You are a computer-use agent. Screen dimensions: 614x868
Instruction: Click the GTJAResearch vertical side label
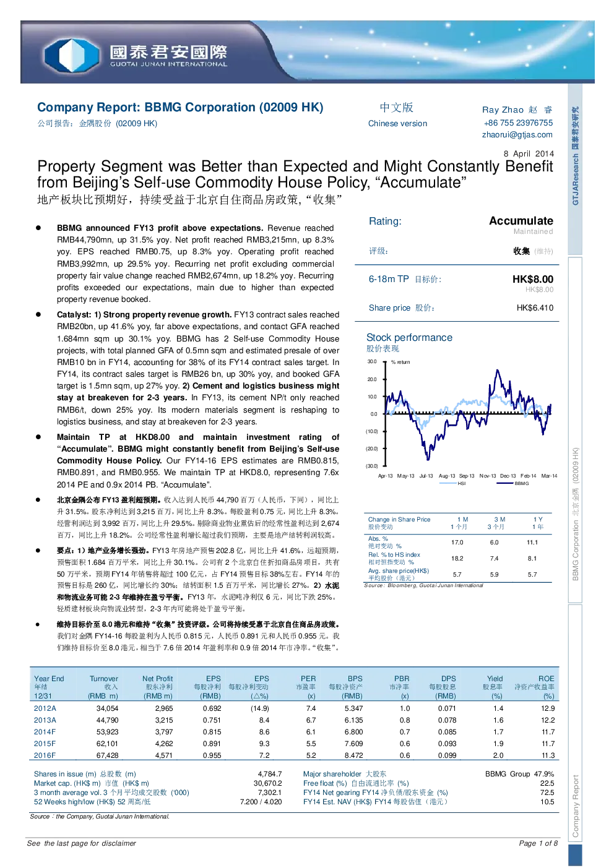click(x=575, y=156)
